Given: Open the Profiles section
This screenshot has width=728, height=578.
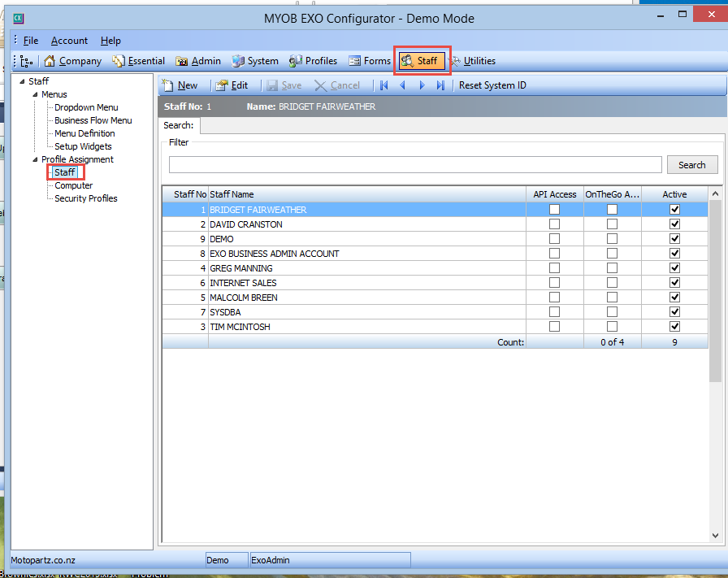Looking at the screenshot, I should (x=314, y=61).
